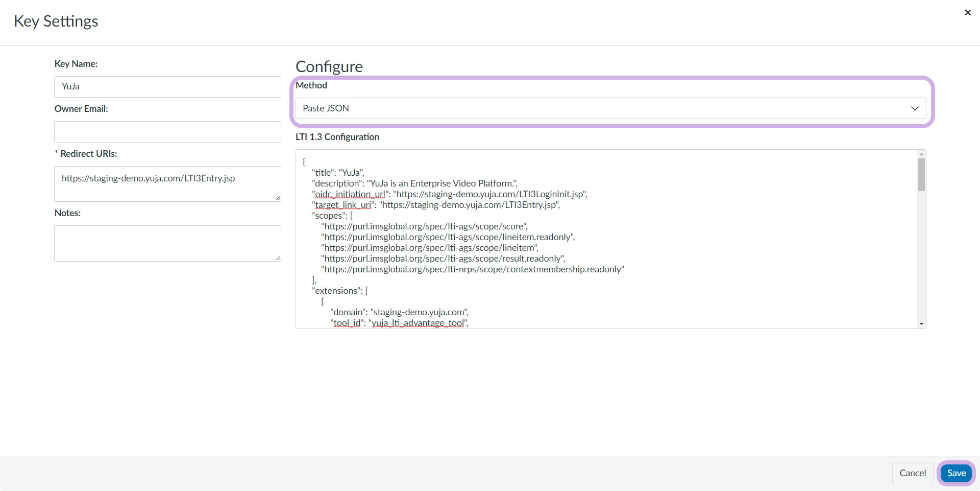Click the Notes label
Viewport: 980px width, 491px height.
[67, 213]
